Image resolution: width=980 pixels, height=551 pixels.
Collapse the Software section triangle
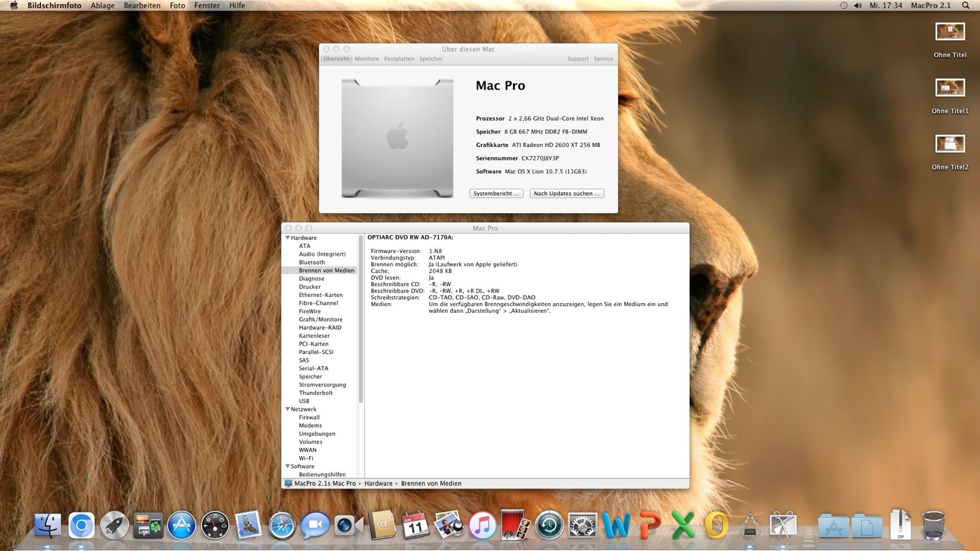287,466
